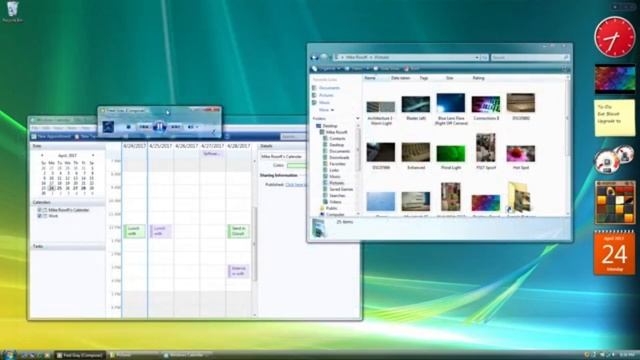Click the sidebar analog clock gadget
The width and height of the screenshot is (640, 360).
point(615,37)
